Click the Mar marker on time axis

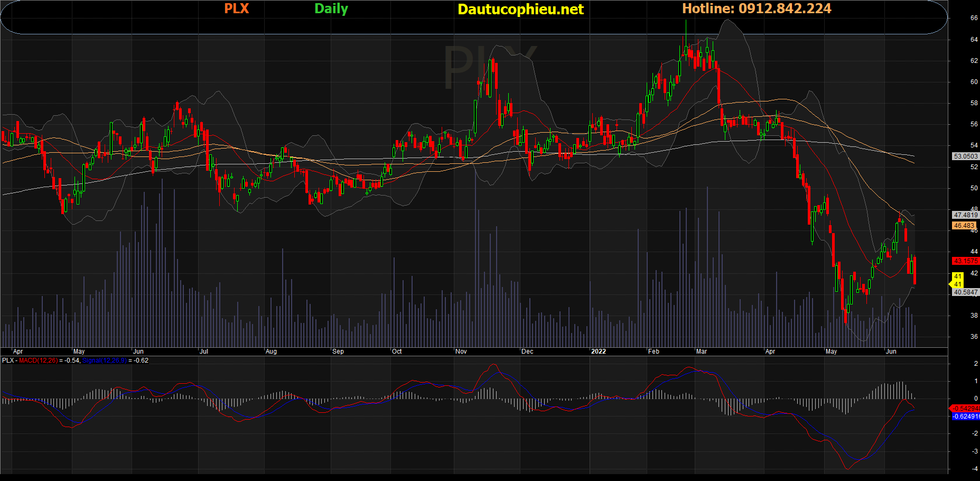(701, 351)
